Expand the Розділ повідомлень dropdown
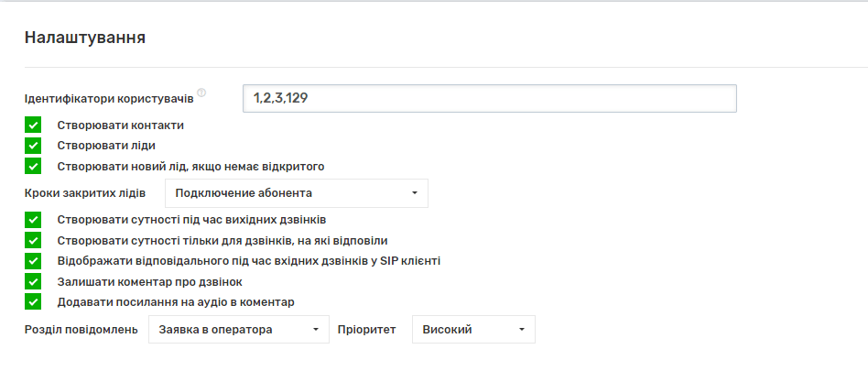 238,330
